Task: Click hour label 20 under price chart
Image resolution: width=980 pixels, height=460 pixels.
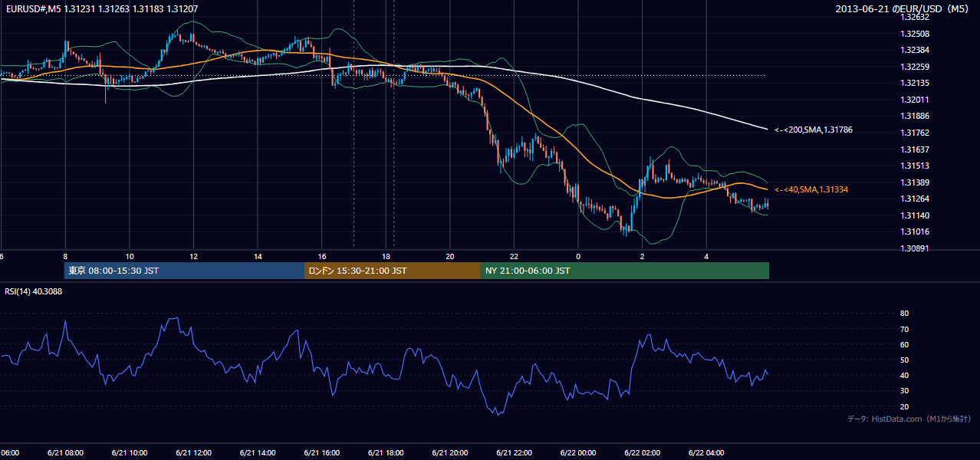Action: pyautogui.click(x=450, y=256)
